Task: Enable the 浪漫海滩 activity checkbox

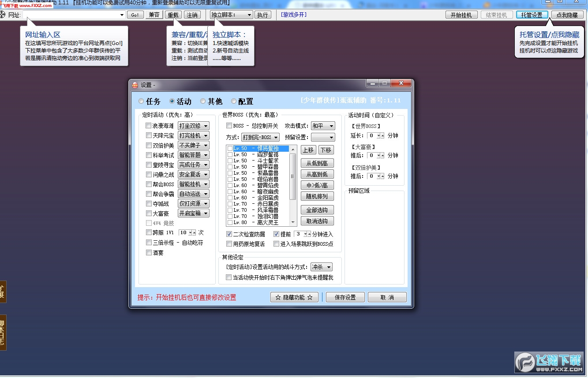Action: pyautogui.click(x=149, y=126)
